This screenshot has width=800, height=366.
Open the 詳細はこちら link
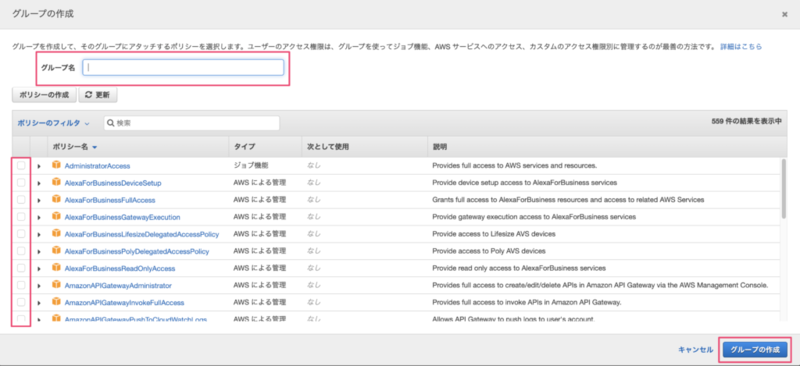tap(741, 46)
